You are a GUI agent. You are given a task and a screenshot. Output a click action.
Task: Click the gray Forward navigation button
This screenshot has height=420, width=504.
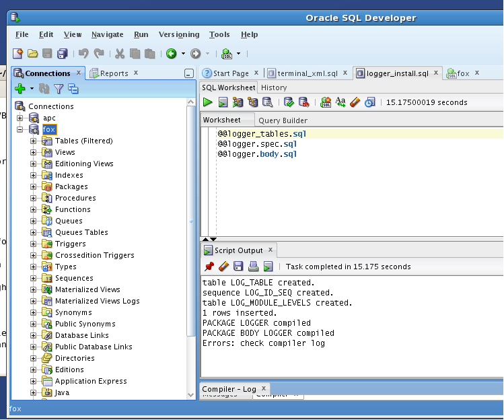(x=195, y=53)
